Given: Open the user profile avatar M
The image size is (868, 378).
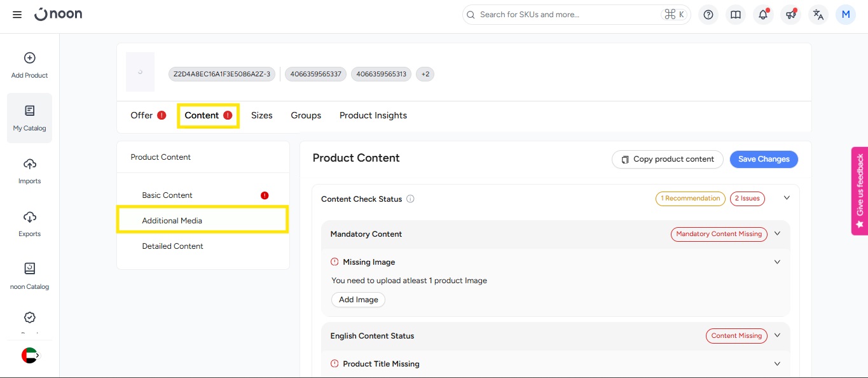Looking at the screenshot, I should pyautogui.click(x=846, y=15).
